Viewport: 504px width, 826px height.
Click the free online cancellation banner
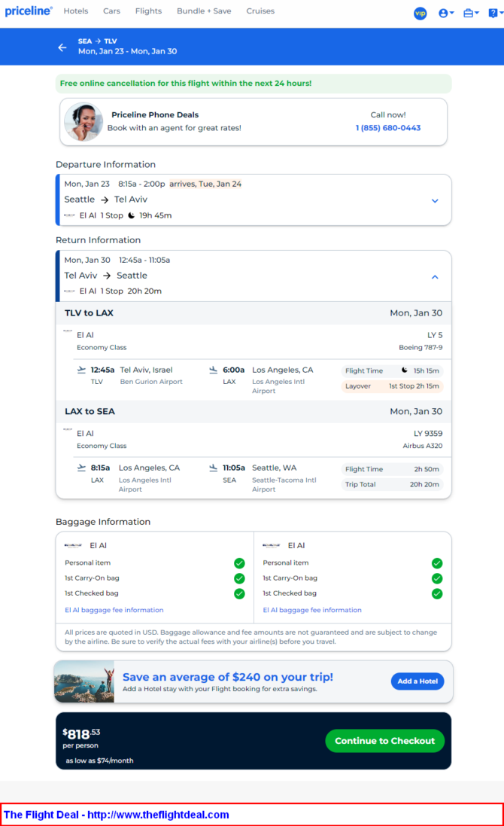coord(254,84)
